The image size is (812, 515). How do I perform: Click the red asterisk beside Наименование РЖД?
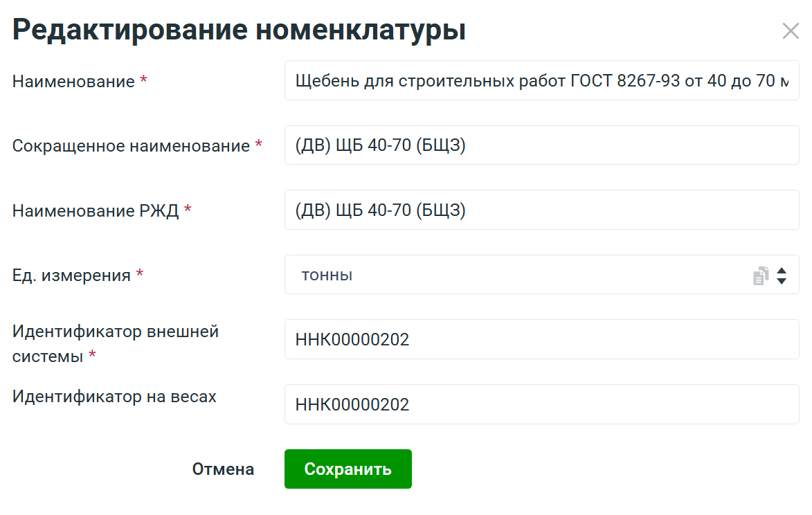click(188, 210)
